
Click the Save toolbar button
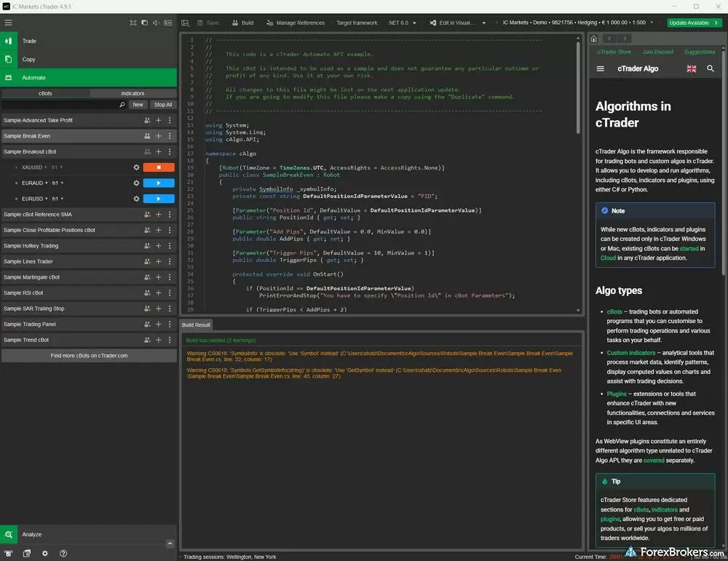pyautogui.click(x=208, y=23)
